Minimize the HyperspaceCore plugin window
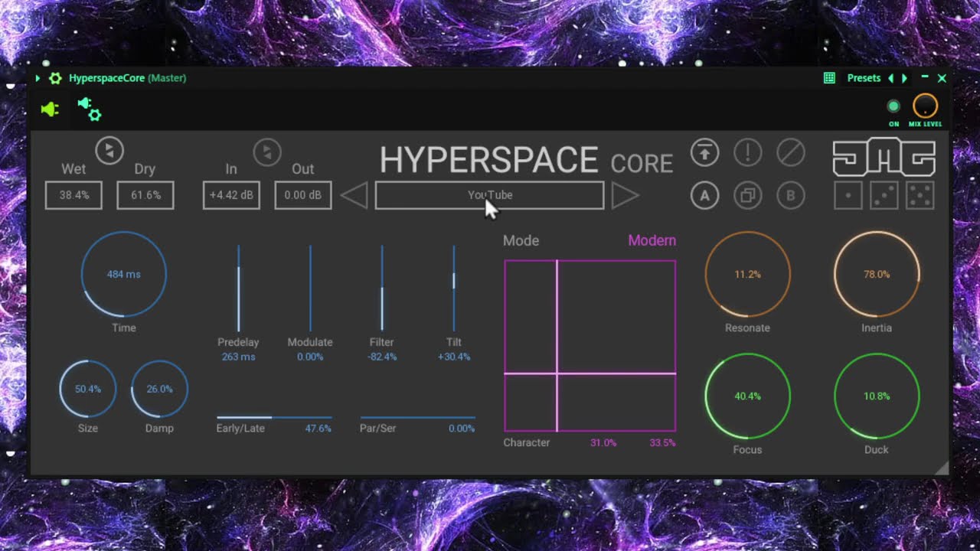 point(925,78)
